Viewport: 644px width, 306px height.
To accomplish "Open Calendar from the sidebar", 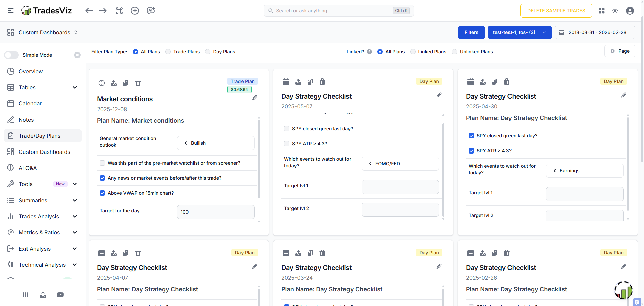I will 43,103.
